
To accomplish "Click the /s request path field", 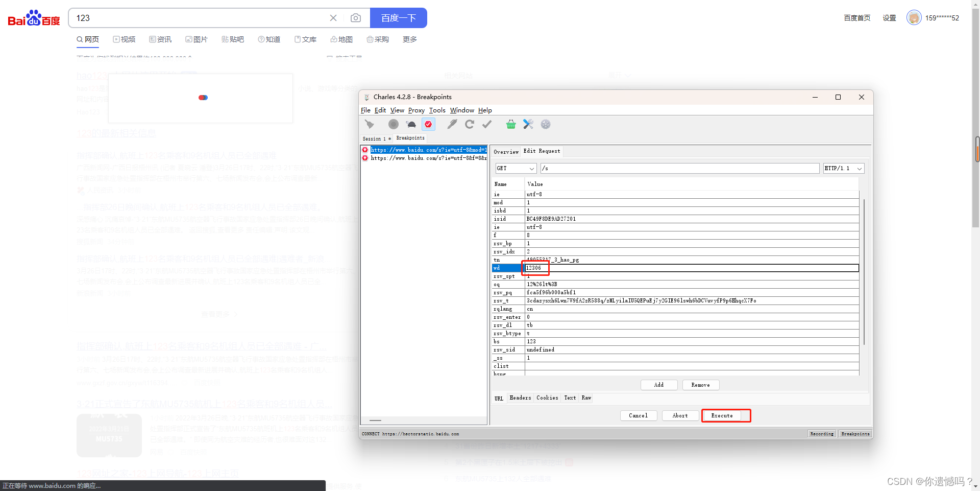I will pyautogui.click(x=680, y=168).
